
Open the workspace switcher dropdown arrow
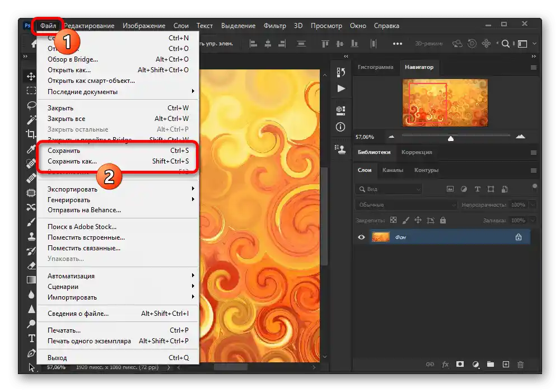(x=535, y=44)
